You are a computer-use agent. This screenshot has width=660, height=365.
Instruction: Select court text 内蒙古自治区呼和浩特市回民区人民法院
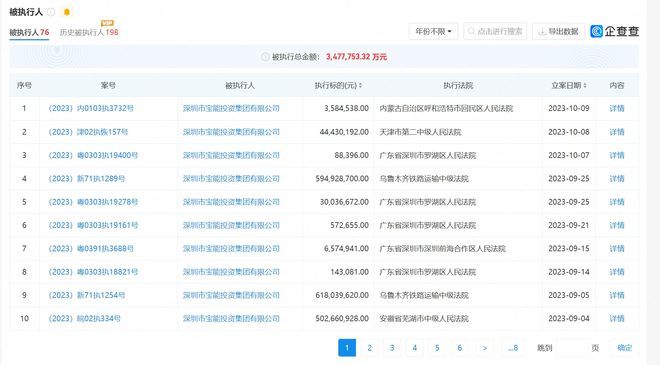click(446, 108)
